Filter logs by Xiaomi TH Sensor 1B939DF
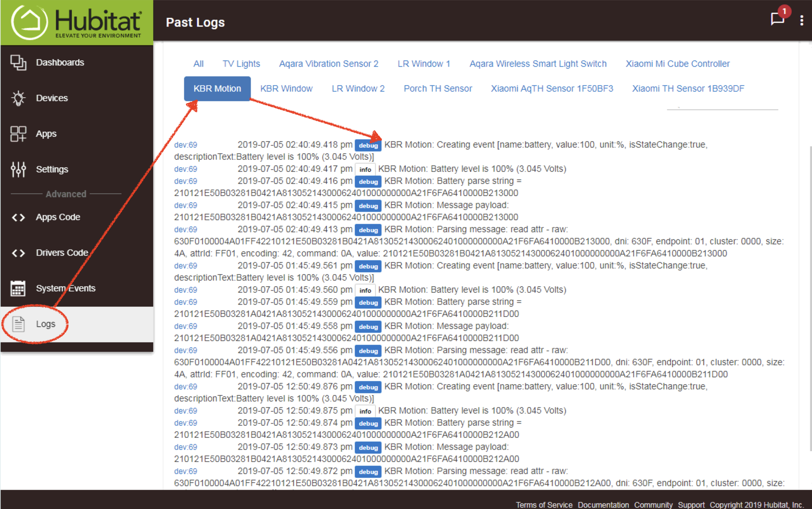The image size is (812, 509). point(688,89)
